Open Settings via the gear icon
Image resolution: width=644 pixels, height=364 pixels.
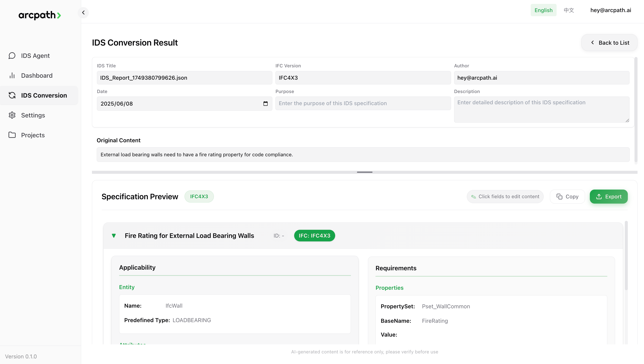pyautogui.click(x=12, y=115)
